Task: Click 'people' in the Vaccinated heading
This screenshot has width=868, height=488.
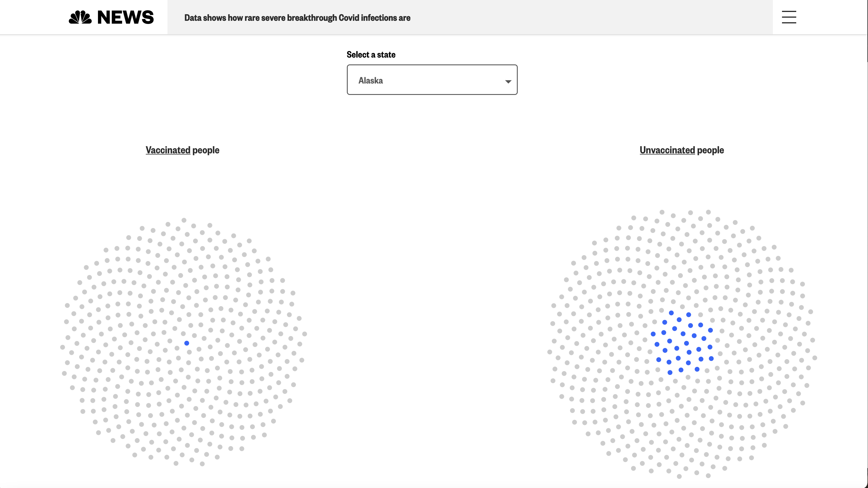Action: (206, 150)
